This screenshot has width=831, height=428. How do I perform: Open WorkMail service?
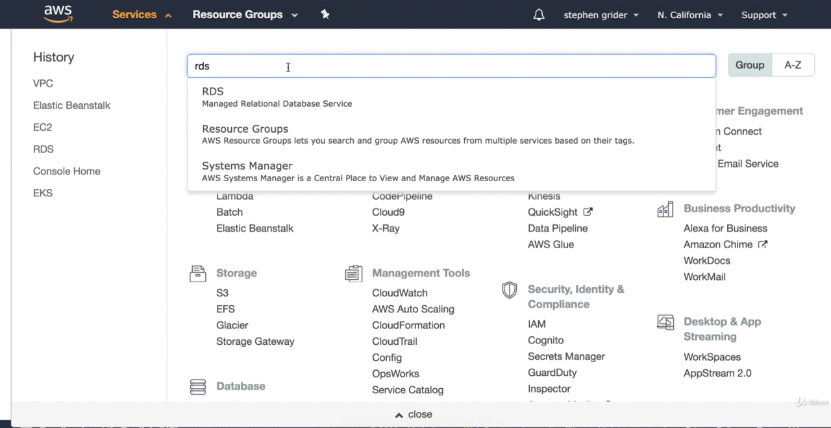tap(704, 277)
